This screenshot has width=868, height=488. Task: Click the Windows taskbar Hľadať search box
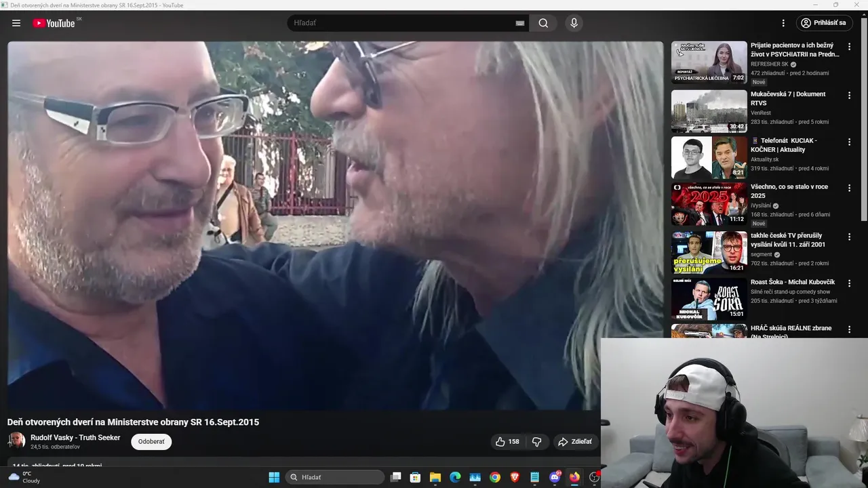[334, 477]
